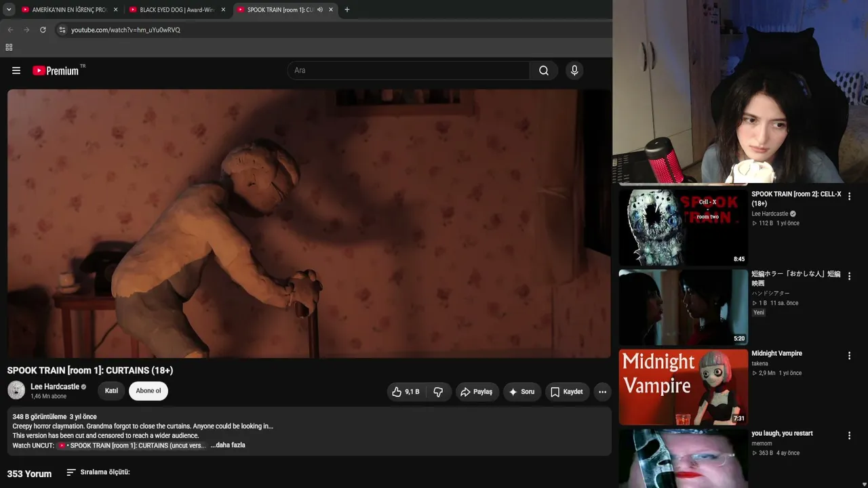The image size is (868, 488).
Task: Save the video with Kaydet
Action: pos(567,392)
